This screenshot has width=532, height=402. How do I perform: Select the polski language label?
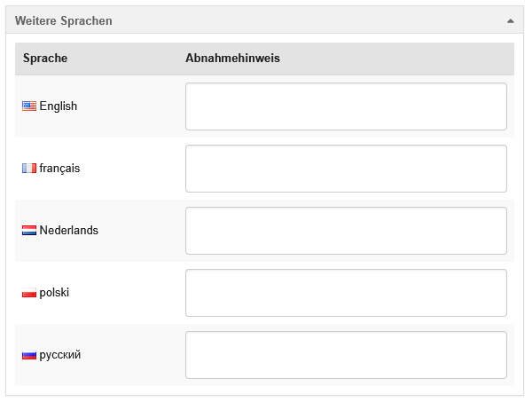54,293
